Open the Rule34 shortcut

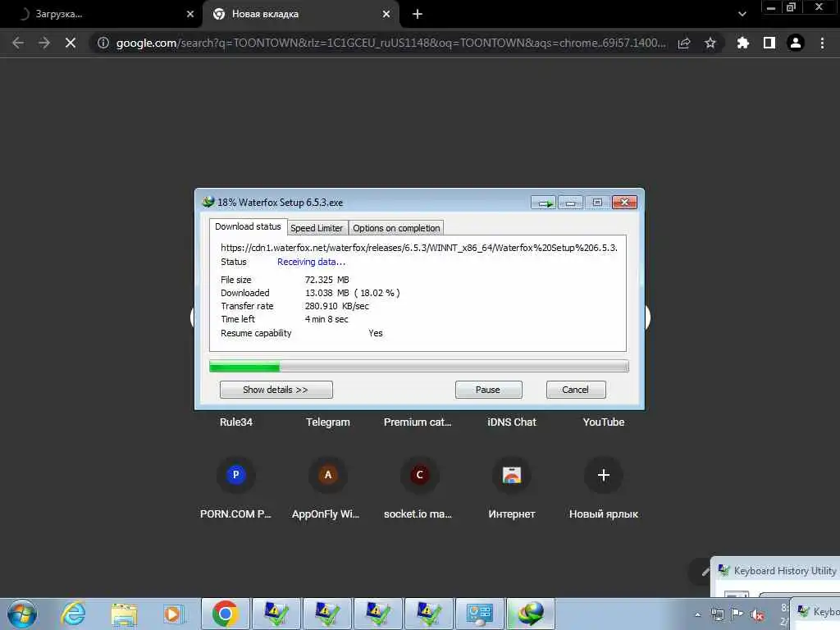click(235, 422)
